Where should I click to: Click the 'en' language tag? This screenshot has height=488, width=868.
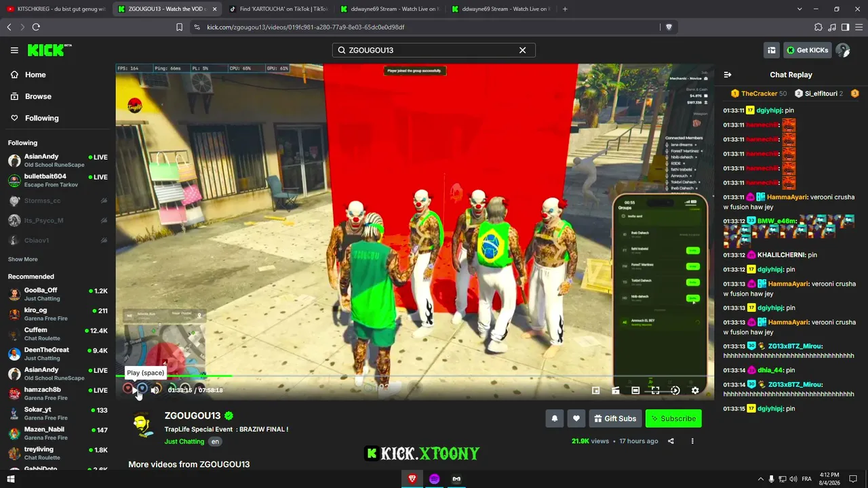[215, 441]
